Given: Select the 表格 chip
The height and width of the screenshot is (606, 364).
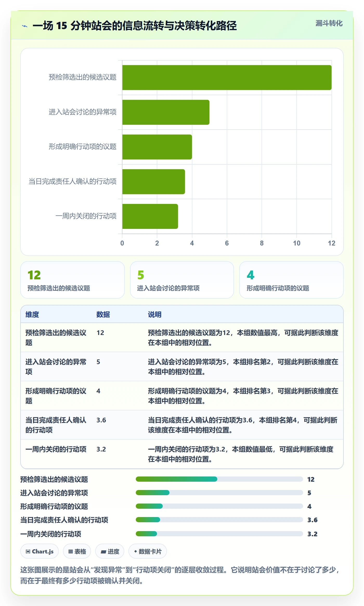Looking at the screenshot, I should coord(77,551).
